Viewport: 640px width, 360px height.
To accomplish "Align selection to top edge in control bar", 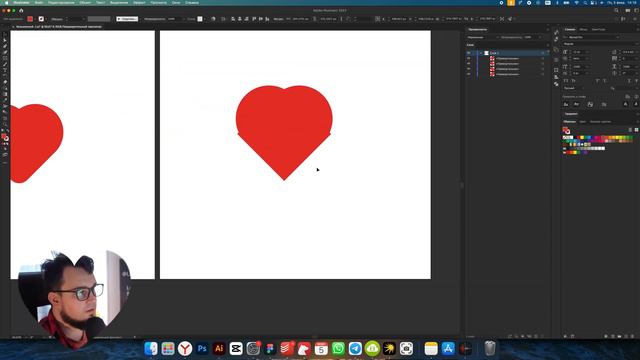I will [x=254, y=19].
